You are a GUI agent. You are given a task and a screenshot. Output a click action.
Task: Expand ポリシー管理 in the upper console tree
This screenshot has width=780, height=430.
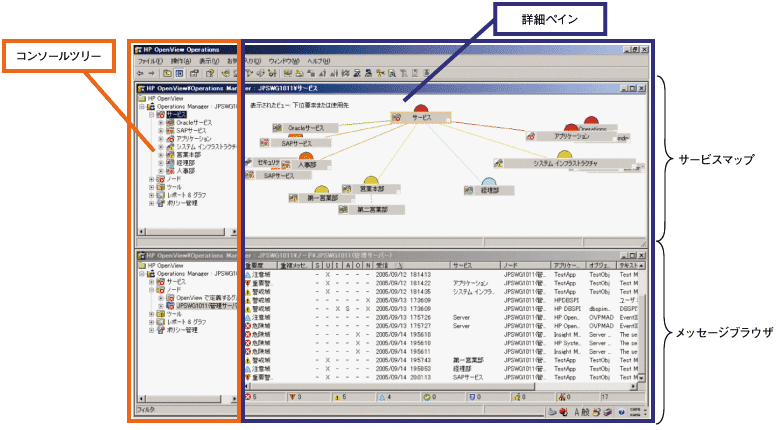(x=152, y=203)
